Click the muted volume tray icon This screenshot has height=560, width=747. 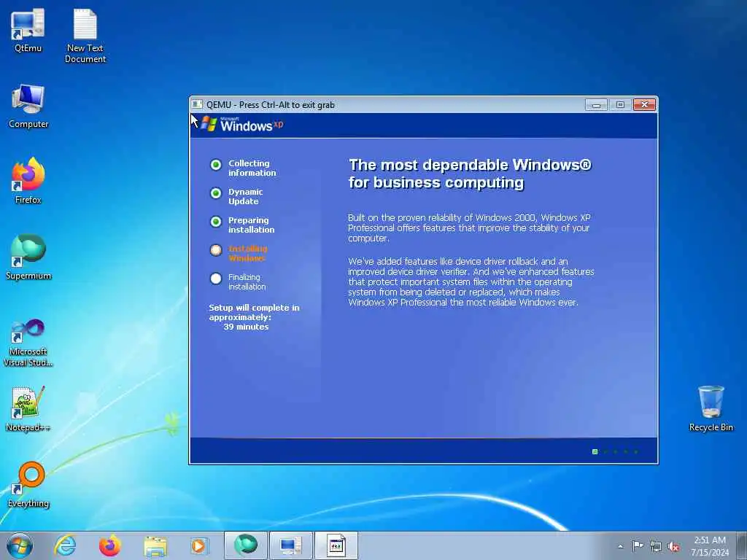pos(673,546)
